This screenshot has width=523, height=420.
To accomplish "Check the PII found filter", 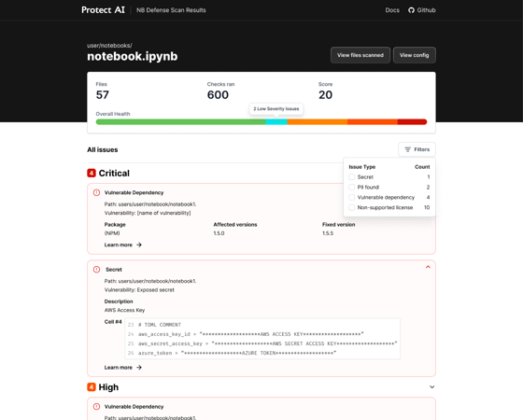I will click(351, 187).
